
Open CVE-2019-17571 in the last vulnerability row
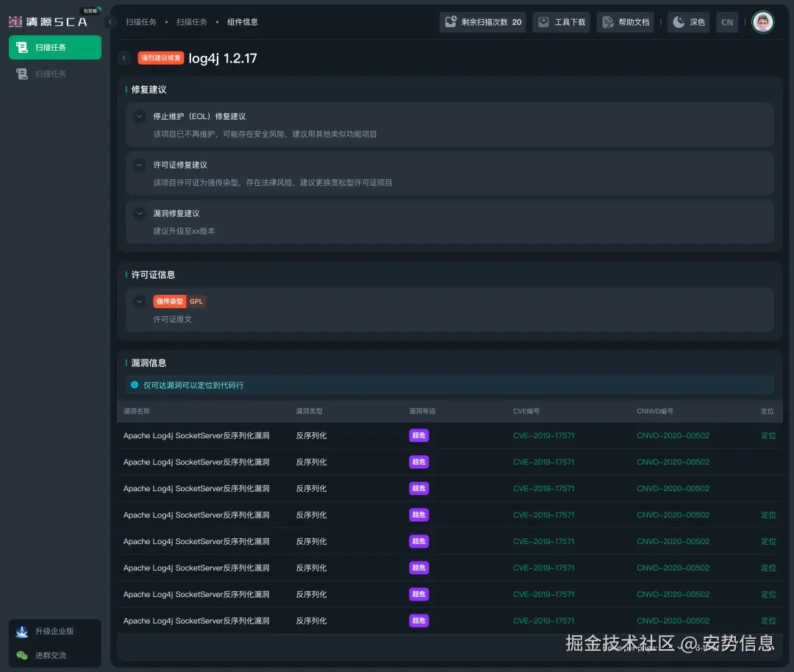[544, 621]
